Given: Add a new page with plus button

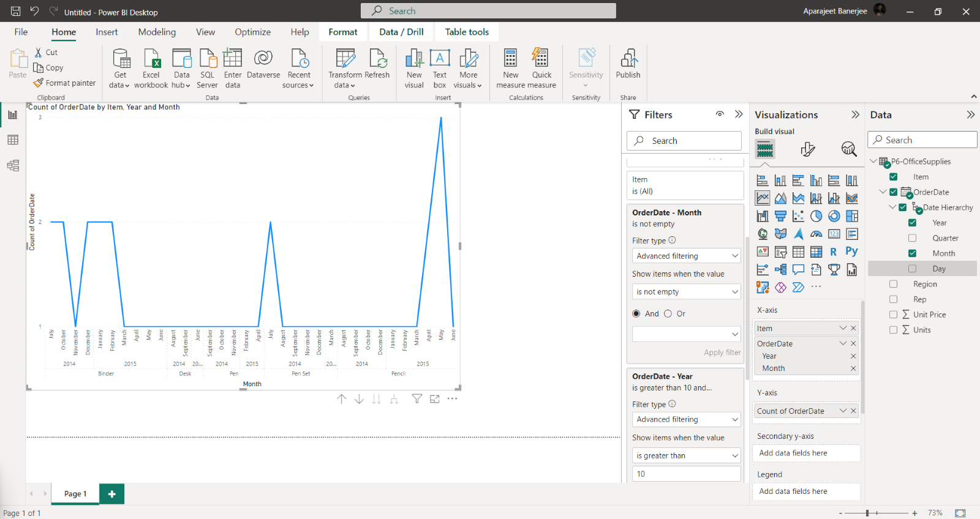Looking at the screenshot, I should point(111,494).
